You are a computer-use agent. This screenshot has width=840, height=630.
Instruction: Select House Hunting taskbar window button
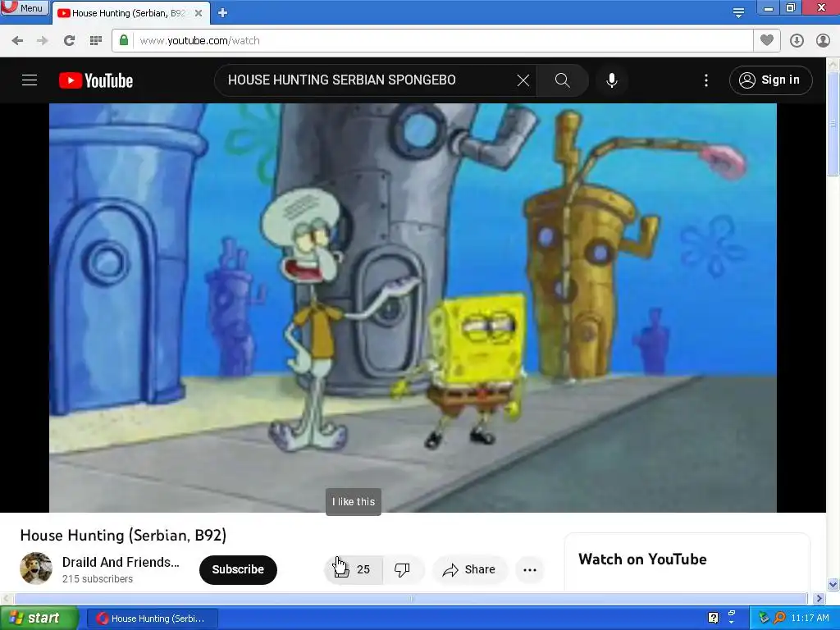point(152,619)
